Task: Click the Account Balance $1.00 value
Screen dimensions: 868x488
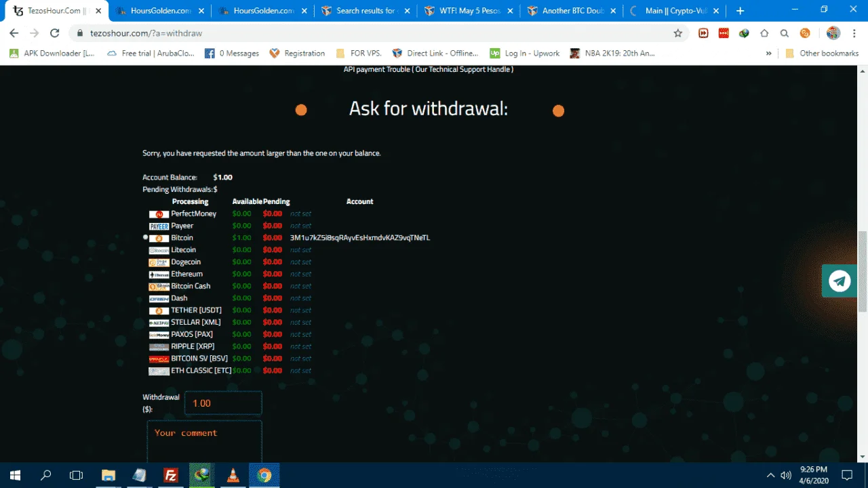Action: [x=222, y=178]
